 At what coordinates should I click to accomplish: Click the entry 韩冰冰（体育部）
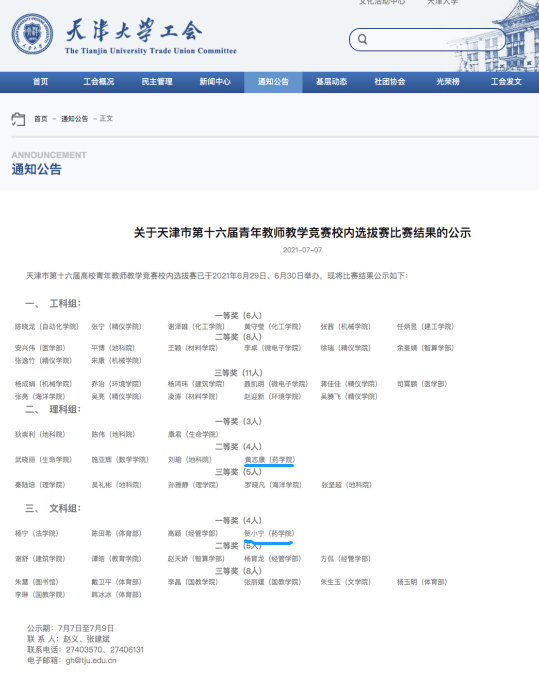pos(117,595)
